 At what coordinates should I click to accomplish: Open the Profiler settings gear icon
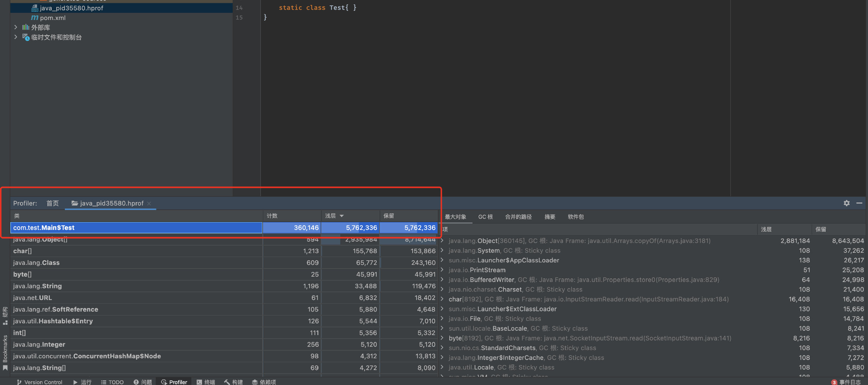click(x=847, y=203)
